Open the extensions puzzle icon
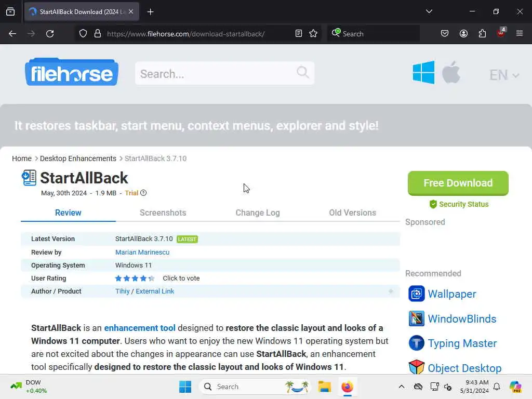The width and height of the screenshot is (532, 399). pyautogui.click(x=482, y=34)
